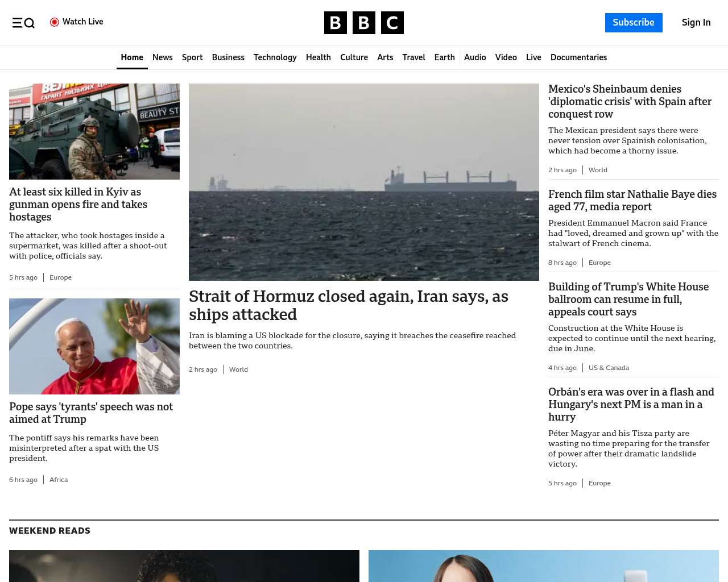The height and width of the screenshot is (582, 728).
Task: Click the US & Canada category tag
Action: pyautogui.click(x=609, y=368)
